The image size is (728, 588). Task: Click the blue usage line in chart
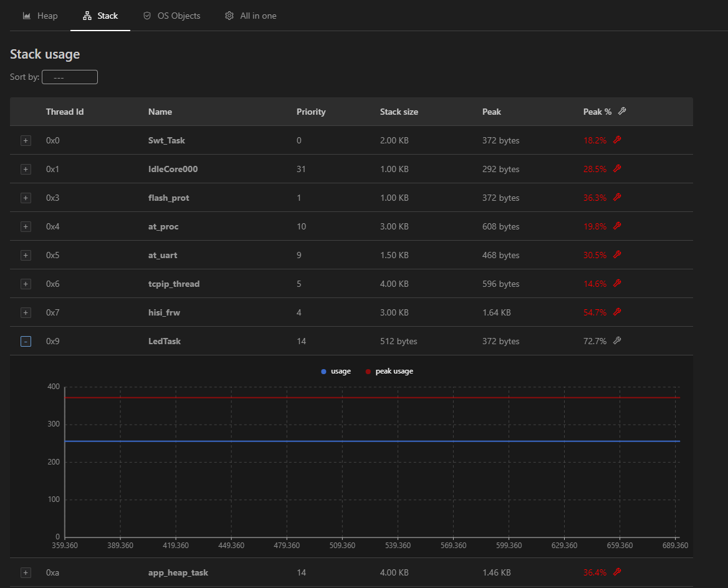[x=371, y=441]
